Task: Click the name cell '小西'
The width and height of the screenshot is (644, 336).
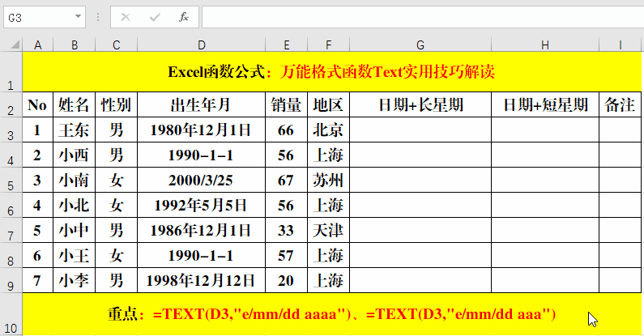Action: tap(75, 155)
